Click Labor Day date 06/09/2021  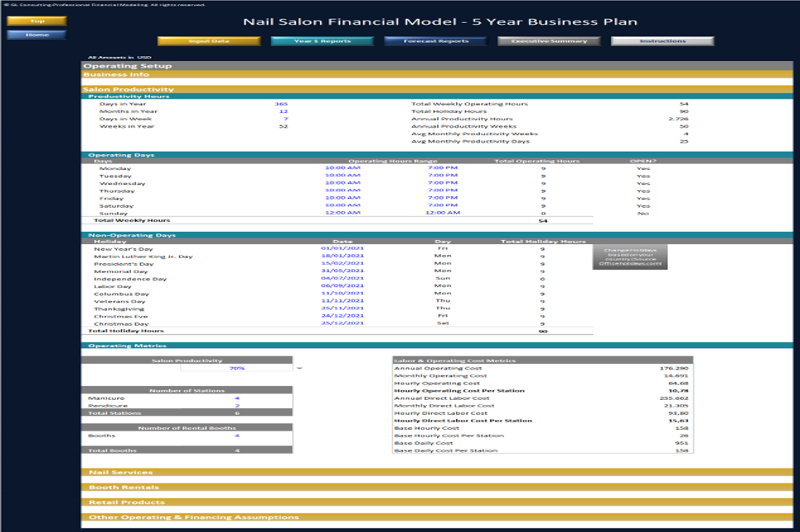click(x=342, y=285)
